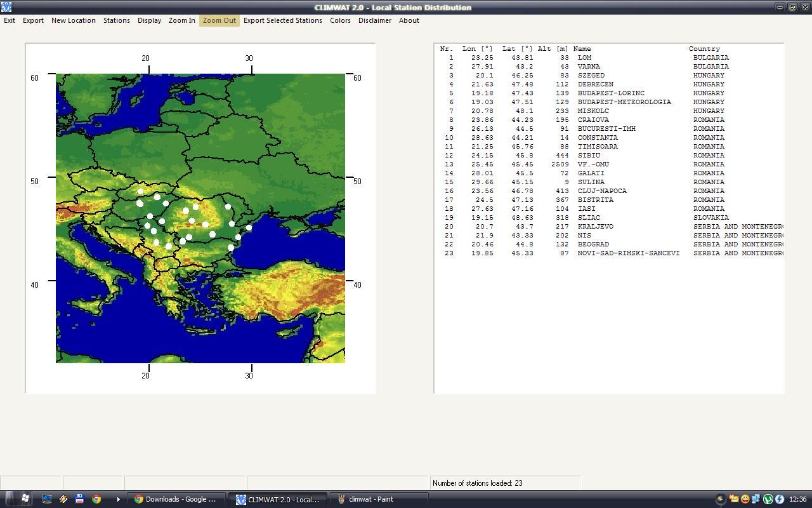Select station row SLIAC, Slovakia
This screenshot has width=812, height=508.
tap(609, 217)
